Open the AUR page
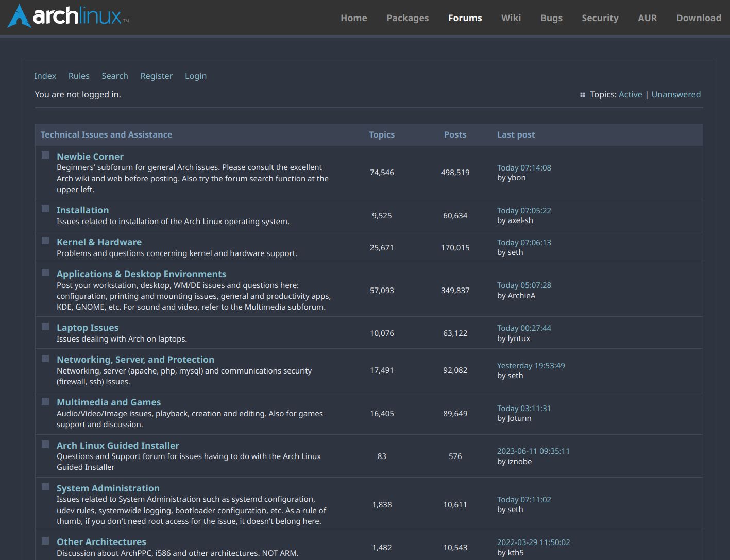The image size is (730, 560). [648, 18]
